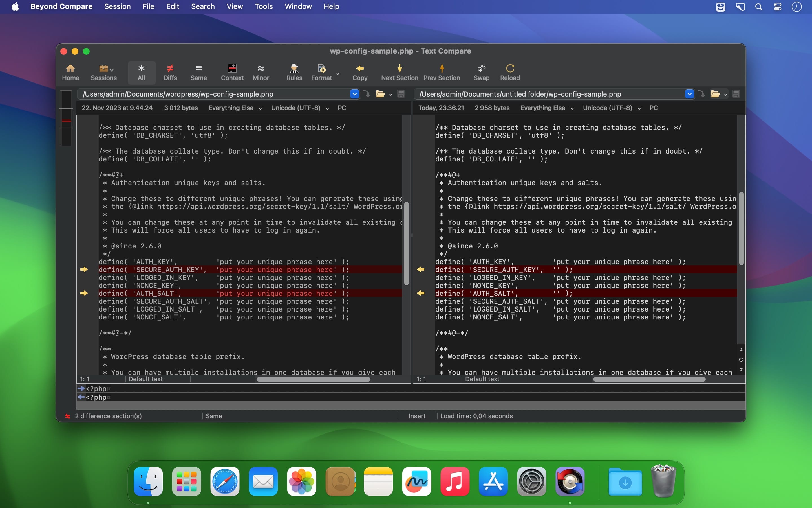The height and width of the screenshot is (508, 812).
Task: Open file browser for left pane
Action: (380, 94)
